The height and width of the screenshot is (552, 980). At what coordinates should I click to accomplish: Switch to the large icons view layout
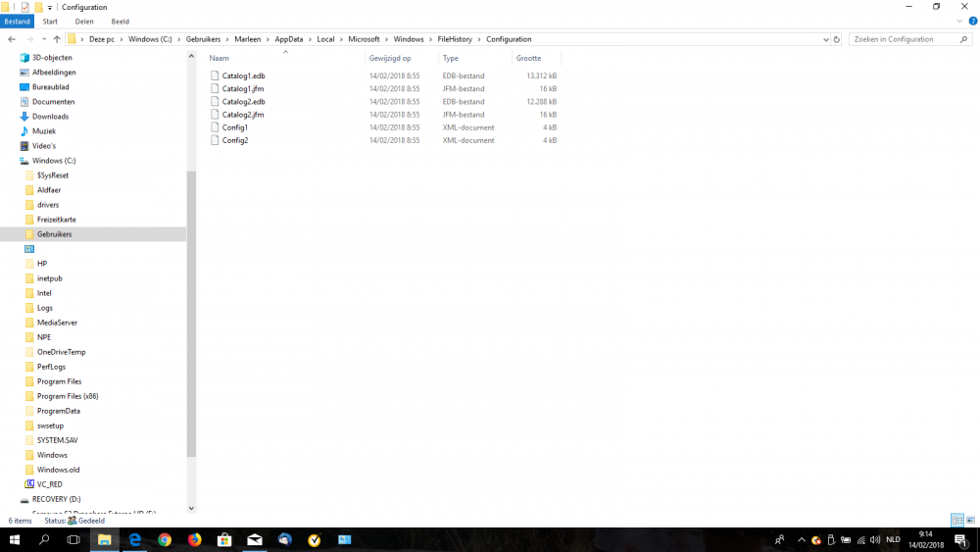pos(970,520)
